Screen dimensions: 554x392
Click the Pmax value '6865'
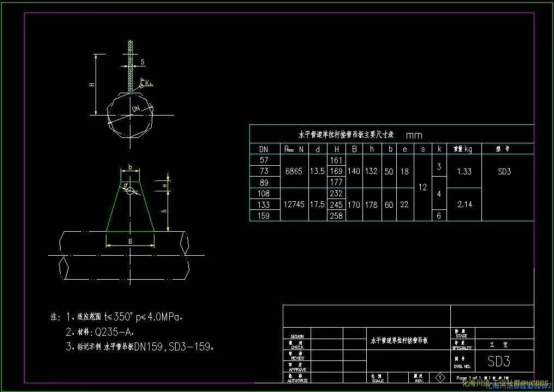tap(294, 171)
